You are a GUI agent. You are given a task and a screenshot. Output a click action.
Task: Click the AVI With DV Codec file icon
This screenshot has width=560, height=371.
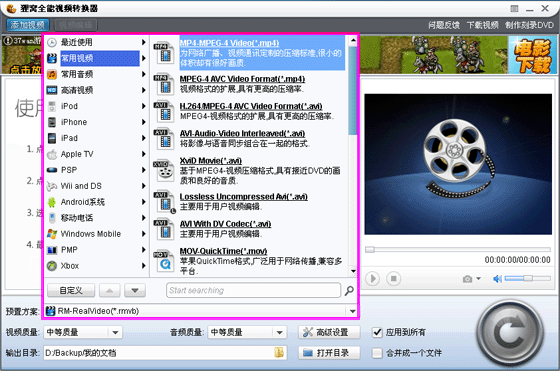point(164,229)
